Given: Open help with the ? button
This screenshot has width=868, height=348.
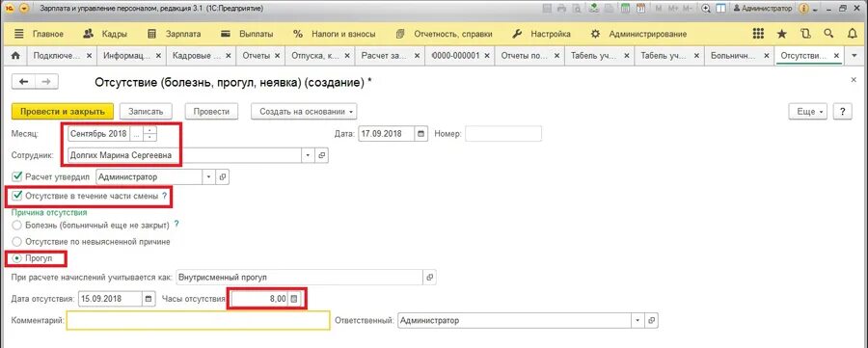Looking at the screenshot, I should [x=843, y=111].
